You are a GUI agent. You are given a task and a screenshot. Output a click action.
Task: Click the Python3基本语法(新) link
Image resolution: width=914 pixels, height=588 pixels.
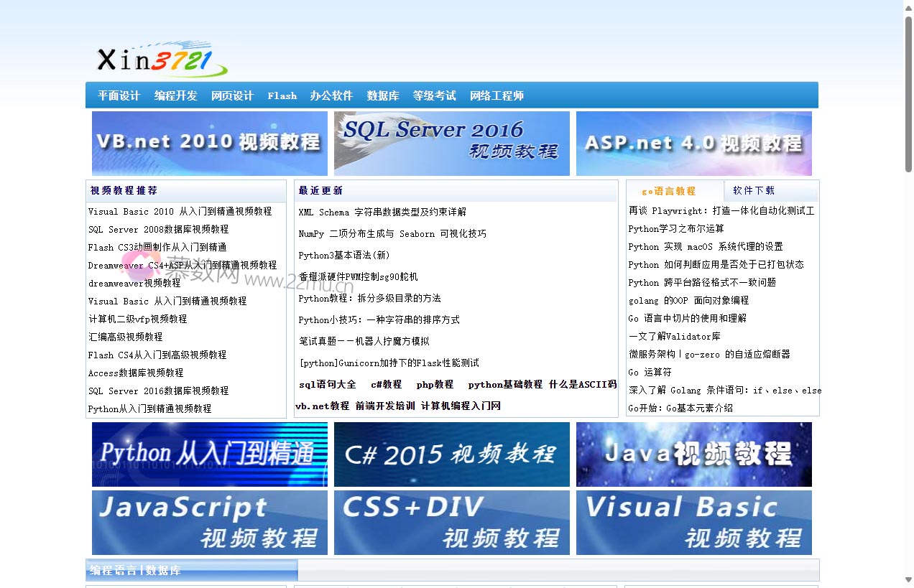click(344, 255)
